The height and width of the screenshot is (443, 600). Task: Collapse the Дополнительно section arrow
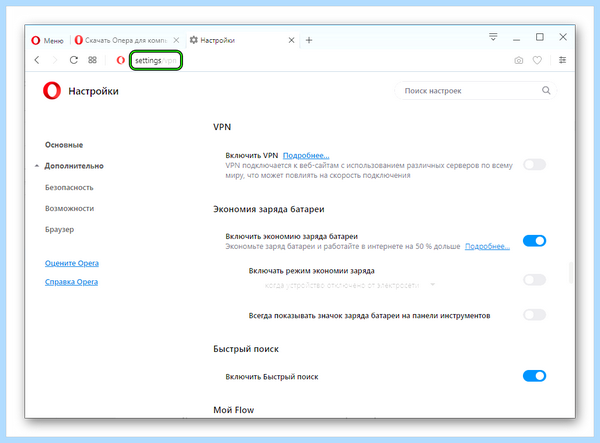[x=37, y=166]
